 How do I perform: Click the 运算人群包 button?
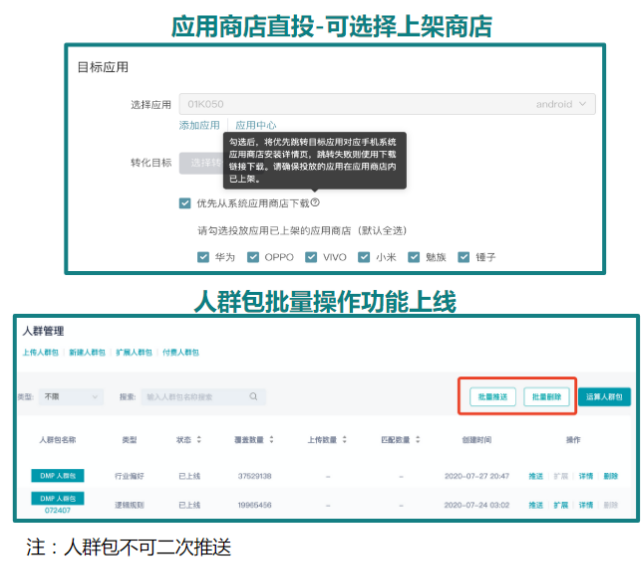tap(604, 397)
